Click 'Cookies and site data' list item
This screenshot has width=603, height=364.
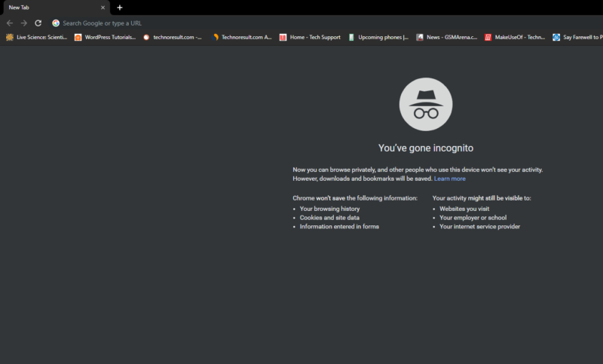pos(329,218)
